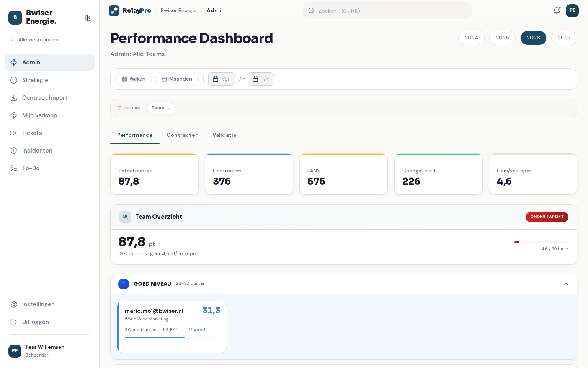
Task: Click the level 1 badge of Goed Niveau
Action: point(124,284)
